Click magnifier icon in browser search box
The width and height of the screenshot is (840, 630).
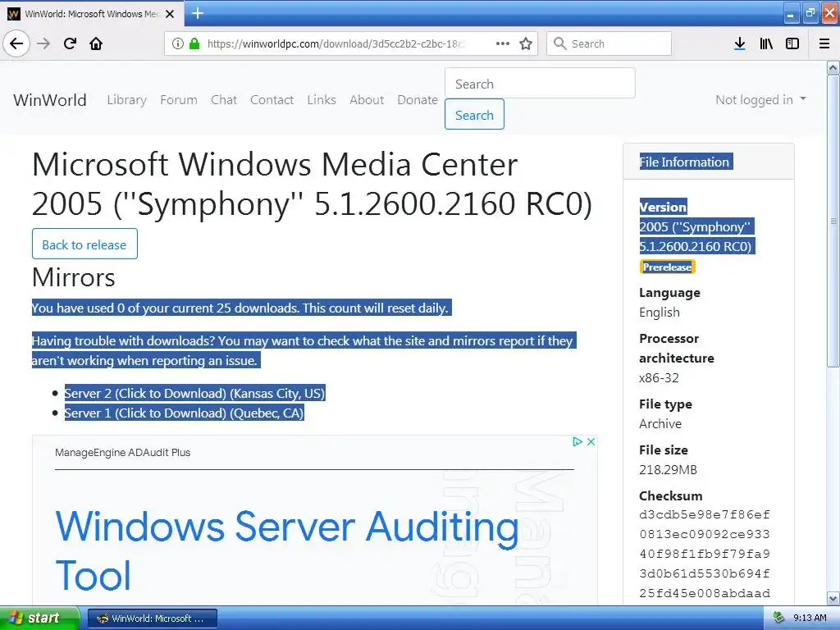559,43
